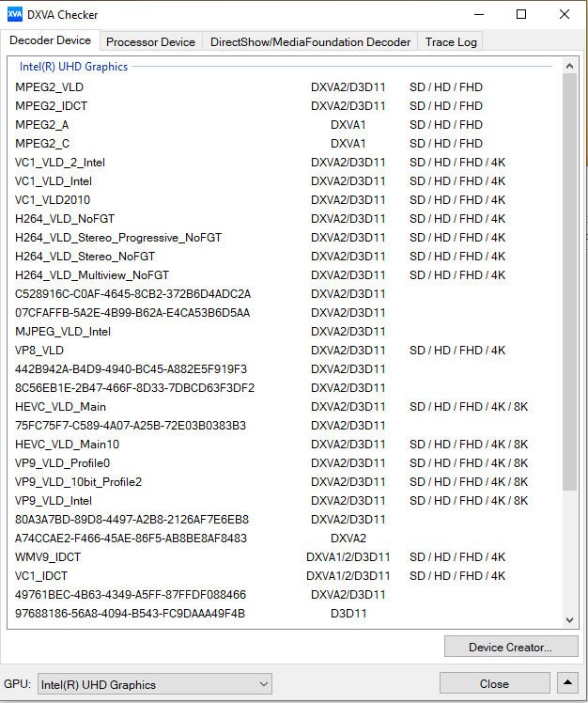588x703 pixels.
Task: Click the DXVA1/2/D3D11 value for WMV9_IDCT
Action: point(348,557)
